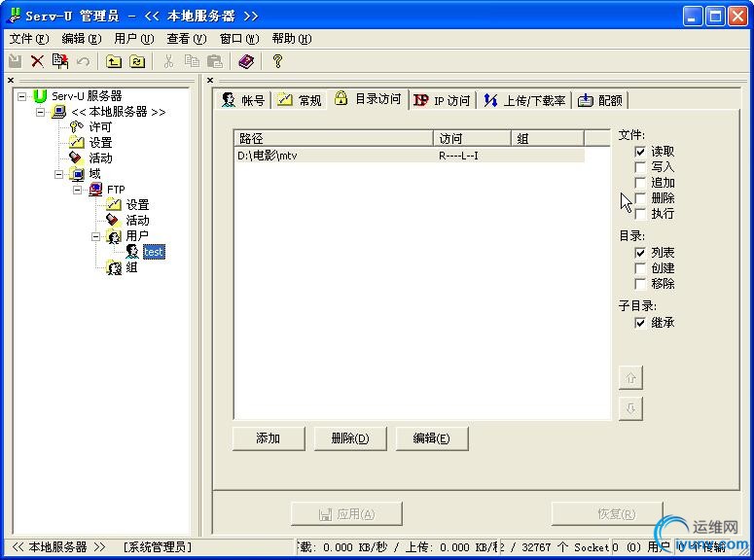The height and width of the screenshot is (560, 754).
Task: Enable the 移除 directory permission
Action: point(640,284)
